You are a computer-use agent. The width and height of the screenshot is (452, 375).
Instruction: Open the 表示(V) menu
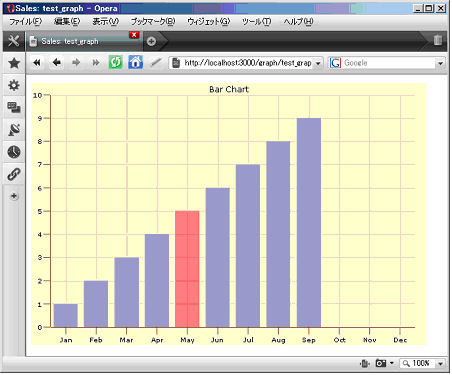click(x=105, y=22)
